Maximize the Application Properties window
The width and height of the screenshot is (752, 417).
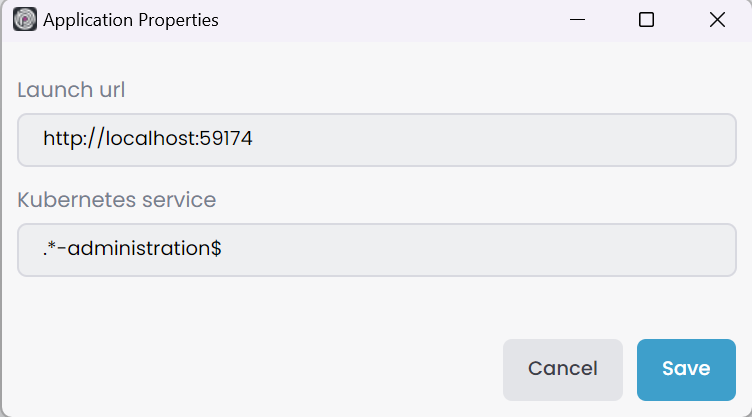click(x=646, y=20)
